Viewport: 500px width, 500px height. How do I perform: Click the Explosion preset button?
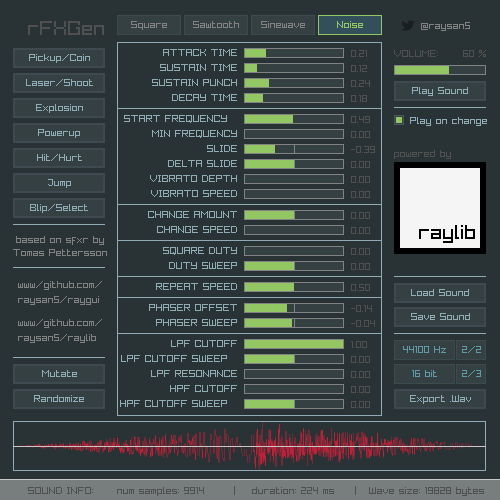tap(59, 108)
